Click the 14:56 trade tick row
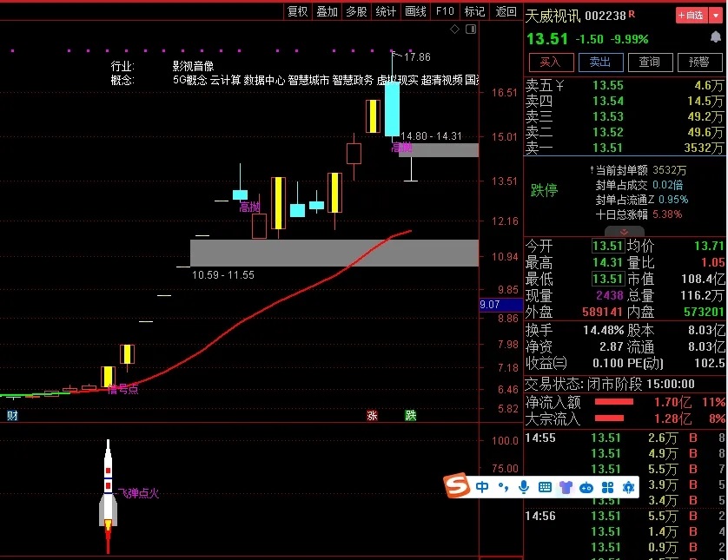This screenshot has height=560, width=728. point(625,516)
